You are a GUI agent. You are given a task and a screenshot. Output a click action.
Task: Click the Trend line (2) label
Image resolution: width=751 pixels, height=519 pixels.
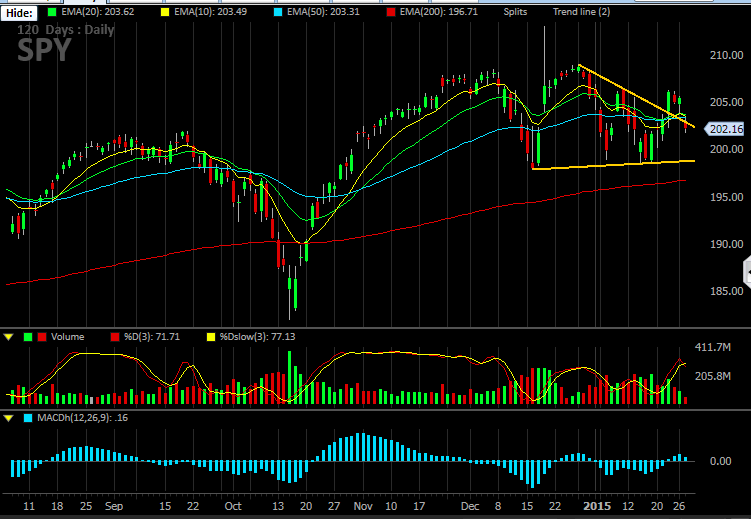coord(581,12)
